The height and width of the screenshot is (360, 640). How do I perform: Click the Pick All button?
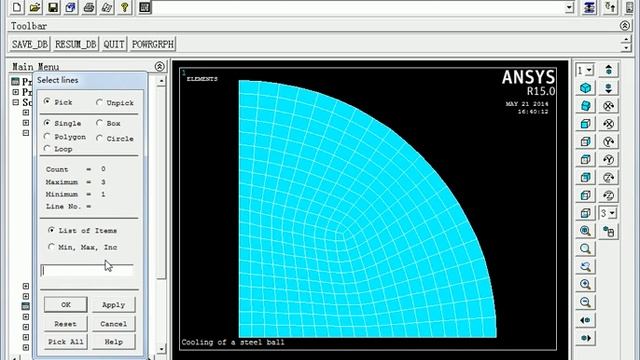66,342
